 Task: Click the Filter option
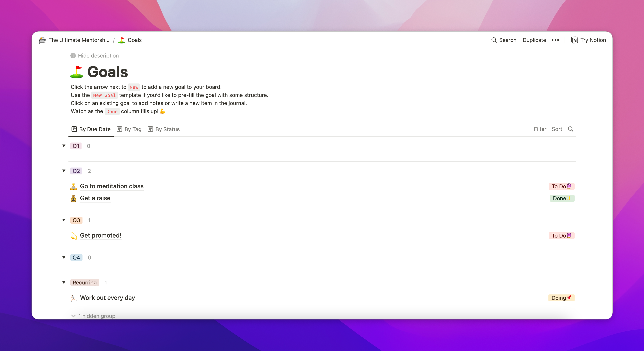[540, 129]
